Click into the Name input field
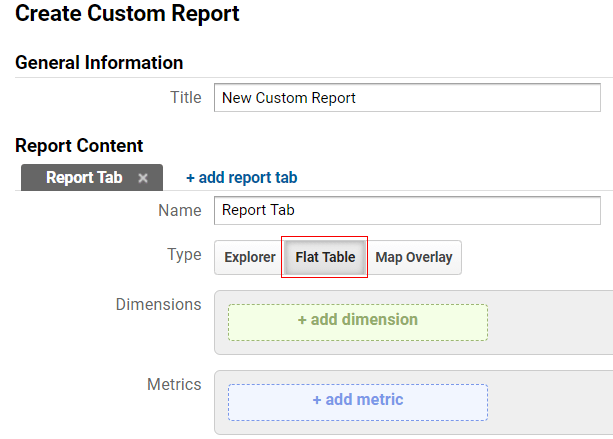This screenshot has width=613, height=439. (x=407, y=210)
